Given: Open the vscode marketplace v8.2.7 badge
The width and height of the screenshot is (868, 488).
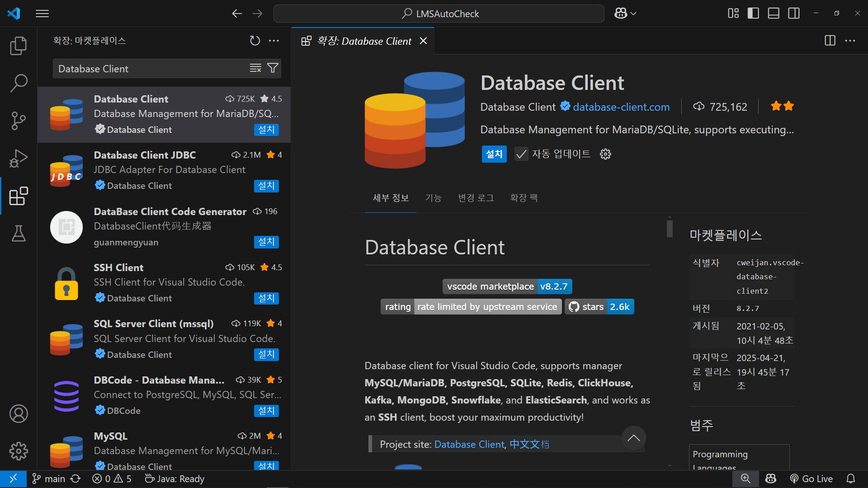Looking at the screenshot, I should 507,286.
